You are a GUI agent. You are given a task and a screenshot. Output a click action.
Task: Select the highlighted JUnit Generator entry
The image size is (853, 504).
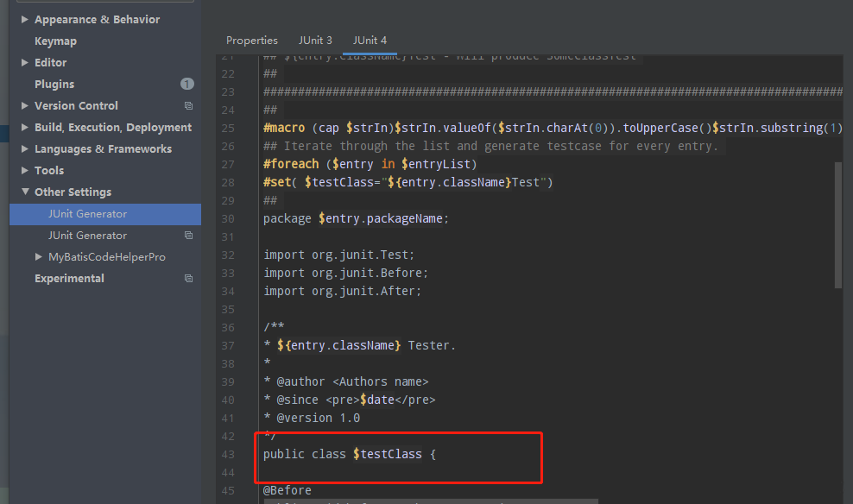click(x=87, y=213)
